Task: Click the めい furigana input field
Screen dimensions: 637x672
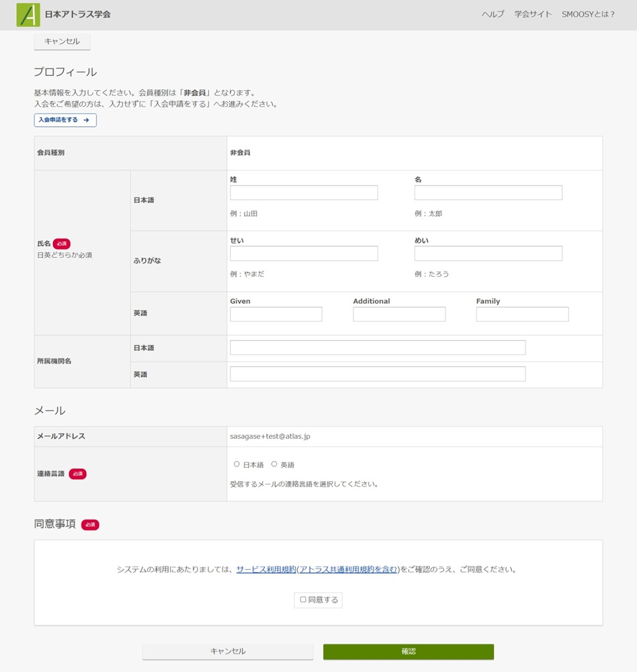Action: click(488, 253)
